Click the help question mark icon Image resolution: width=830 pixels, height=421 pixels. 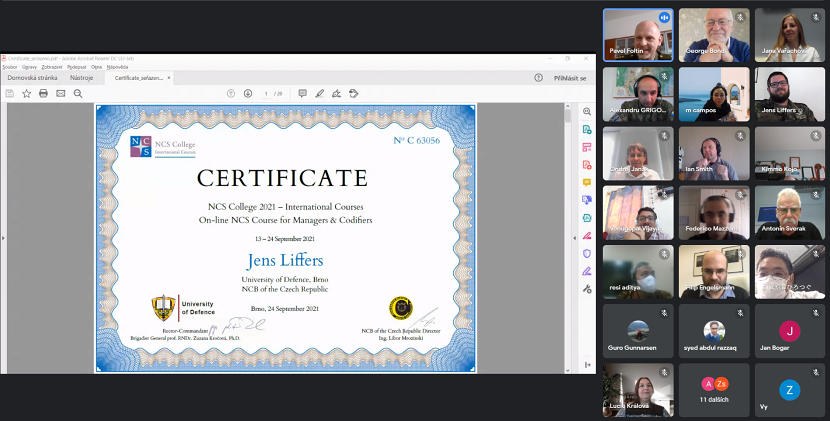point(538,78)
